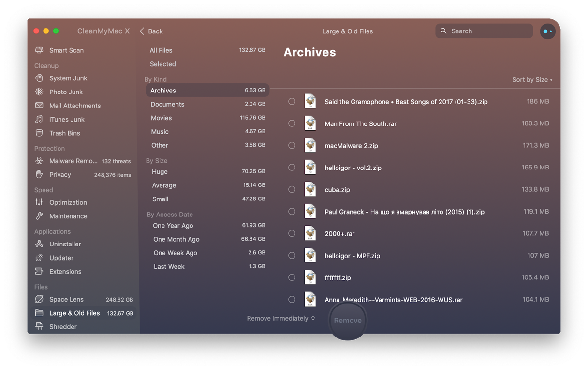This screenshot has width=588, height=368.
Task: Show files accessed One Week Ago
Action: coord(207,253)
